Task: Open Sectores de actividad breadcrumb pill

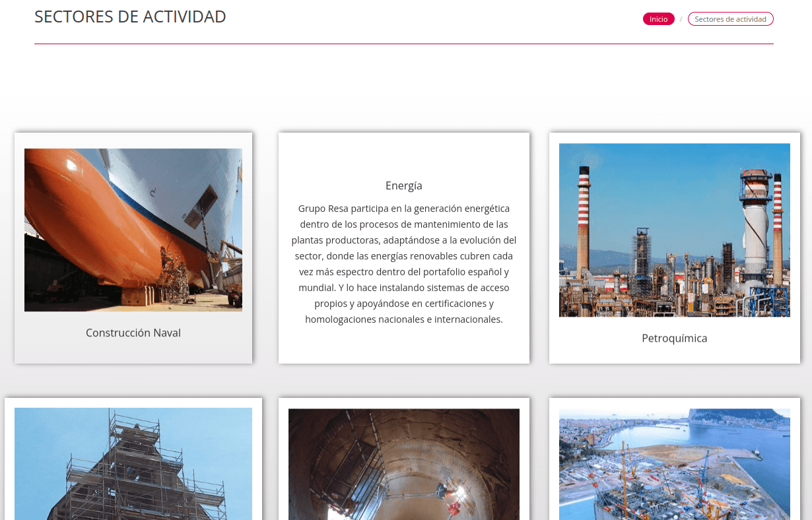Action: (730, 19)
